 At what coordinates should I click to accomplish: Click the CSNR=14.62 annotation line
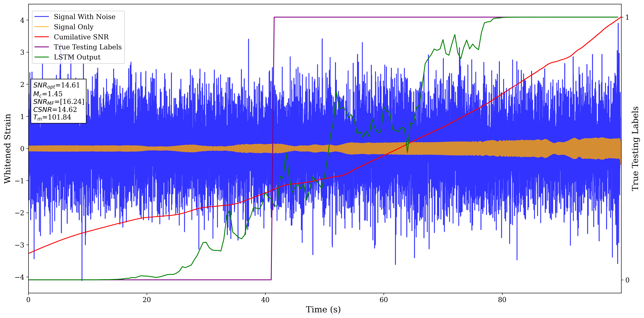pos(55,110)
